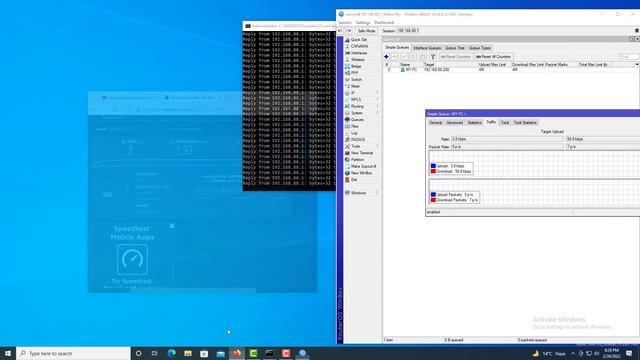Click Upload Max Limit column header

[x=494, y=64]
